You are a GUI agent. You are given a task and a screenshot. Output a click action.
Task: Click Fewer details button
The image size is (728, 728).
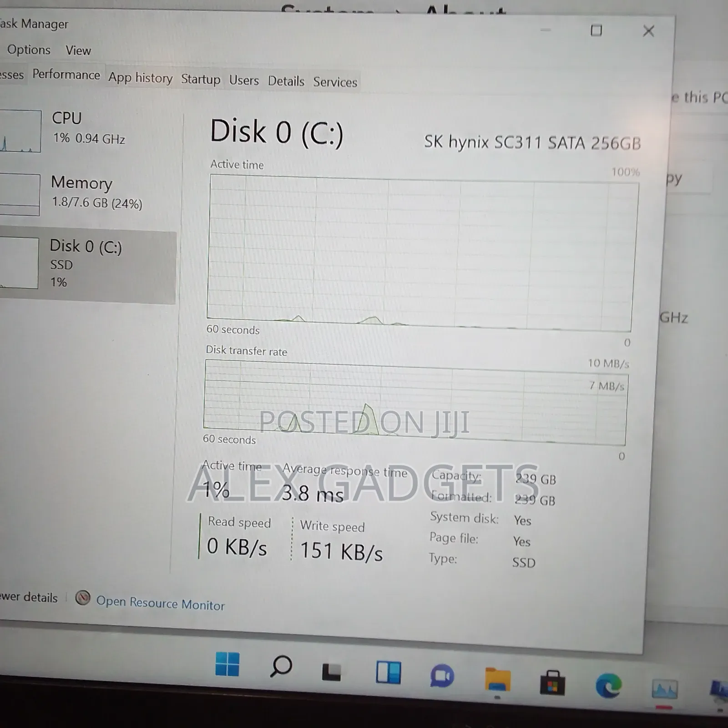[29, 597]
